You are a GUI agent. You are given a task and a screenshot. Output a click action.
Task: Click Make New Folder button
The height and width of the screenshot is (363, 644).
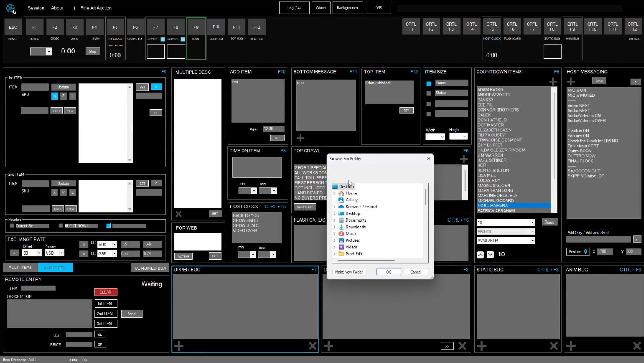(x=349, y=272)
